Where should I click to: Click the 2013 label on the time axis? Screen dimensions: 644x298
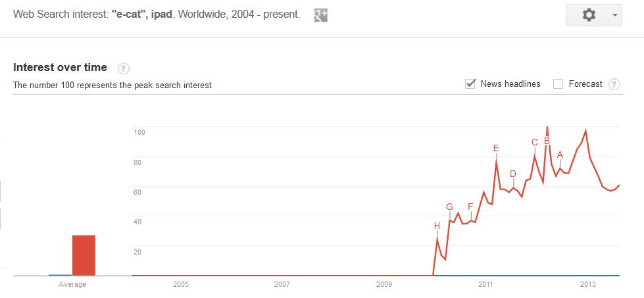click(587, 284)
